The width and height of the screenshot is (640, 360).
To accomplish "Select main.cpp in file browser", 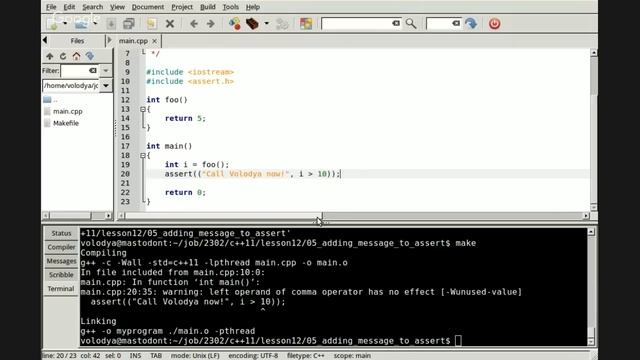I will click(x=67, y=111).
